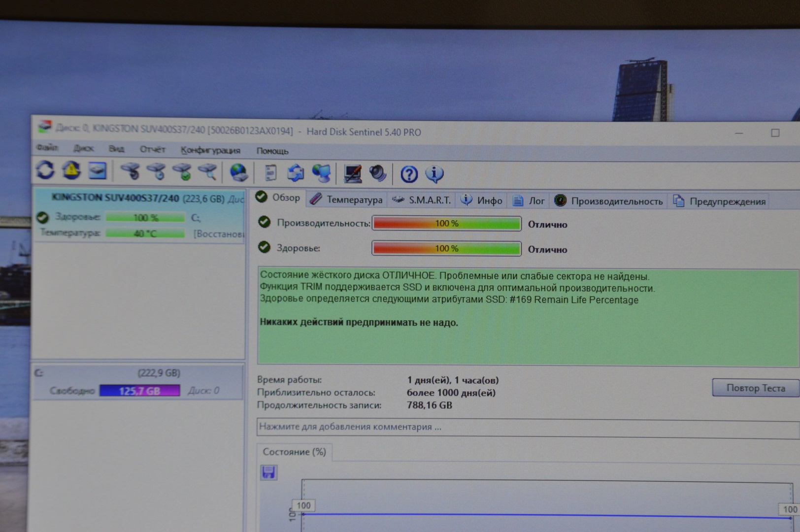800x532 pixels.
Task: Click the 1 дня(ей), 1 часа(ов) uptime value
Action: click(x=453, y=380)
